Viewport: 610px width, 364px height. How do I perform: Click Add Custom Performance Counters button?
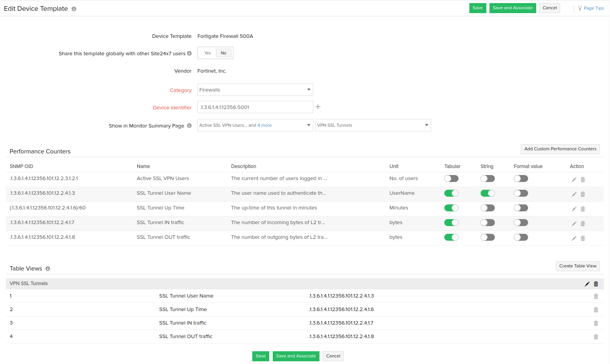(x=560, y=149)
